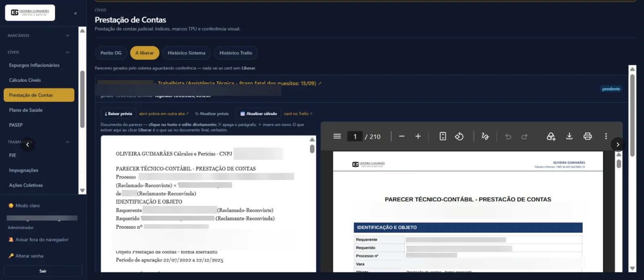Open PDF viewer more actions menu

click(x=606, y=136)
